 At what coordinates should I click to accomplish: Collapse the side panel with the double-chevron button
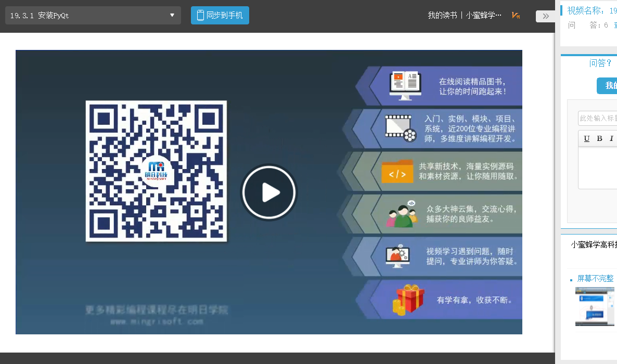click(x=545, y=16)
